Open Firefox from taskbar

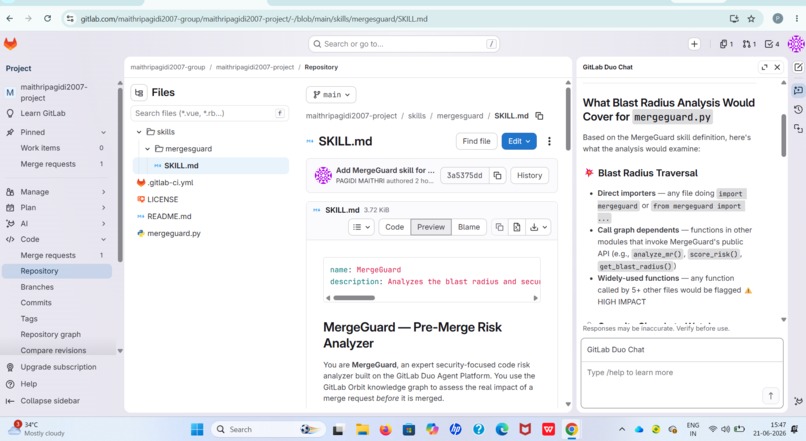385,429
